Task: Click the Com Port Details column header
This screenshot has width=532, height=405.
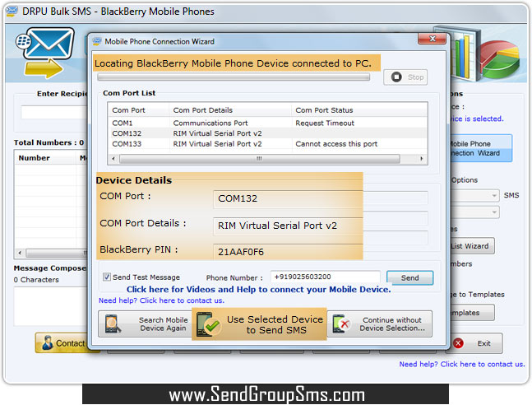Action: 230,110
